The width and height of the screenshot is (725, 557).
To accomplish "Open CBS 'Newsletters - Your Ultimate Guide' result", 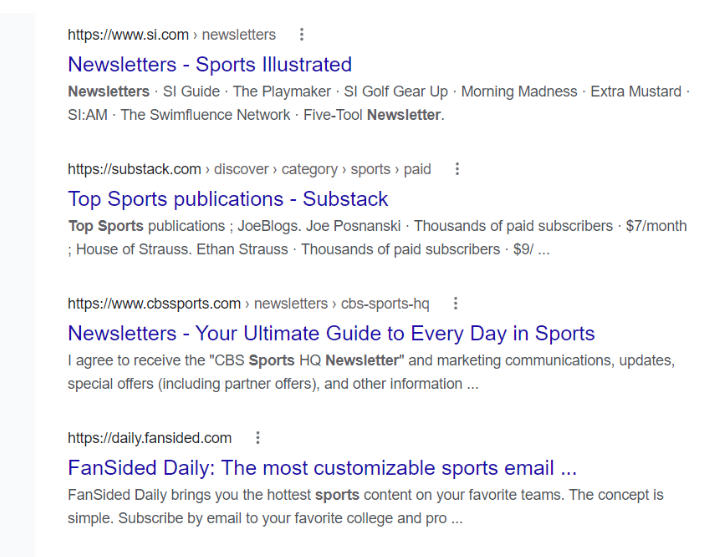I will 331,333.
